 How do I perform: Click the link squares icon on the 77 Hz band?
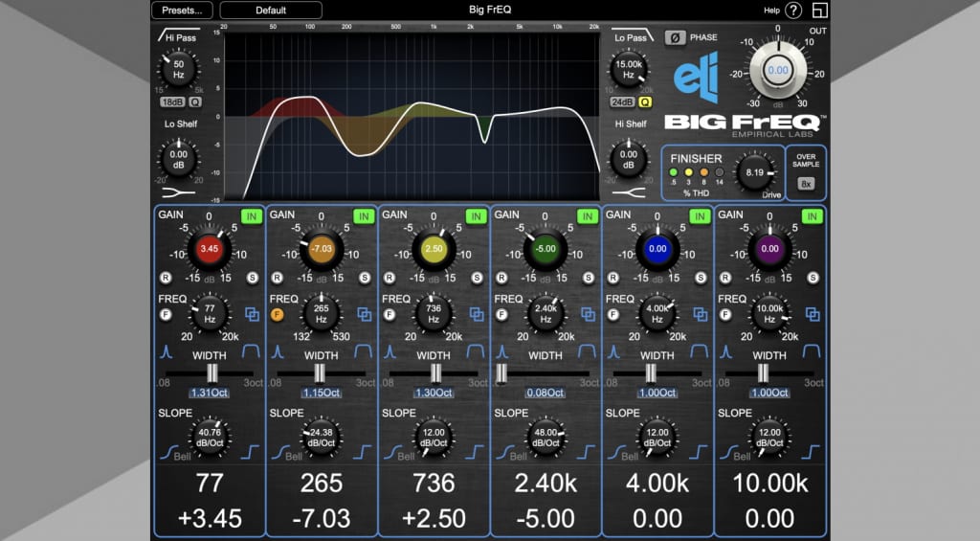252,314
